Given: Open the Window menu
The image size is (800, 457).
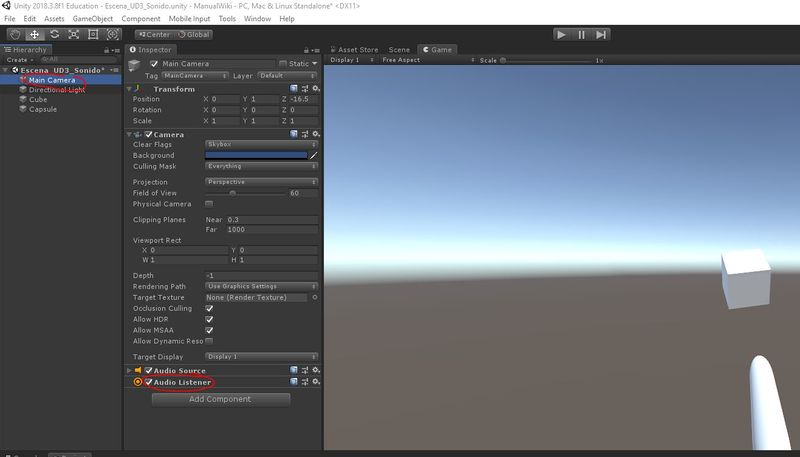Looking at the screenshot, I should (257, 18).
